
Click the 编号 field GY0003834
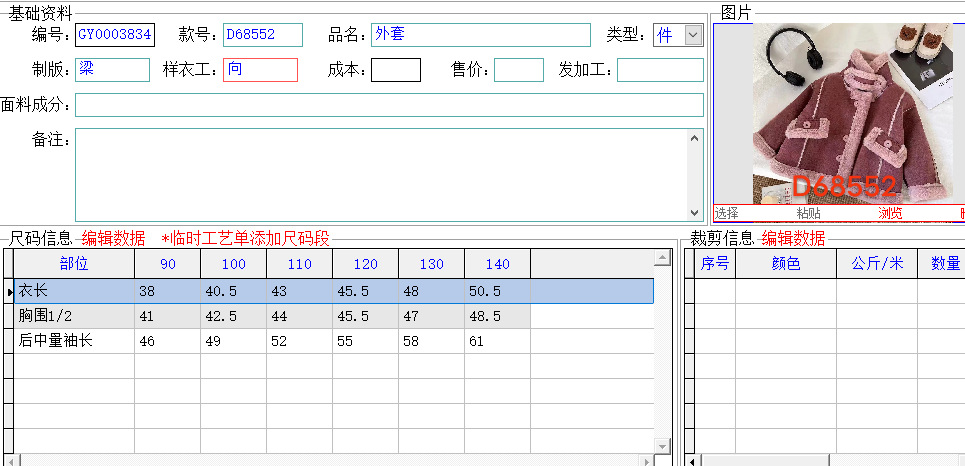point(114,34)
